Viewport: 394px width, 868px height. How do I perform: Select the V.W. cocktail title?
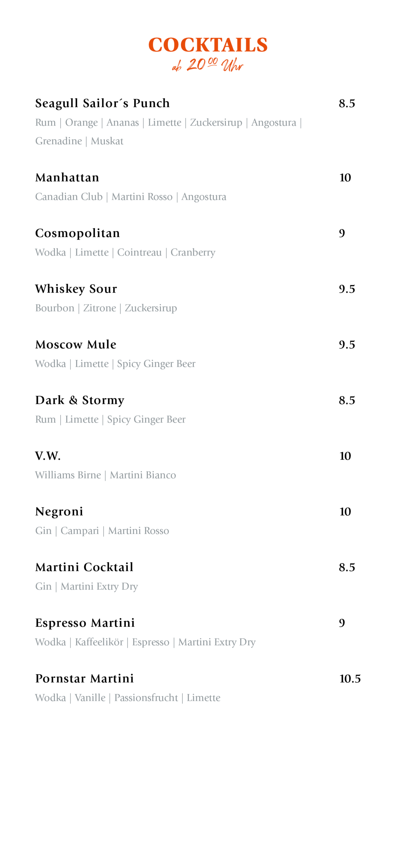(48, 456)
